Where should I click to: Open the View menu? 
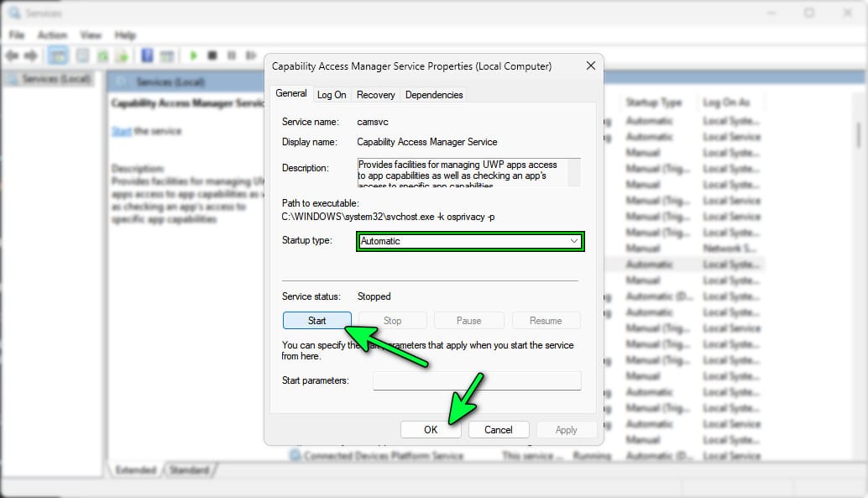(x=91, y=35)
